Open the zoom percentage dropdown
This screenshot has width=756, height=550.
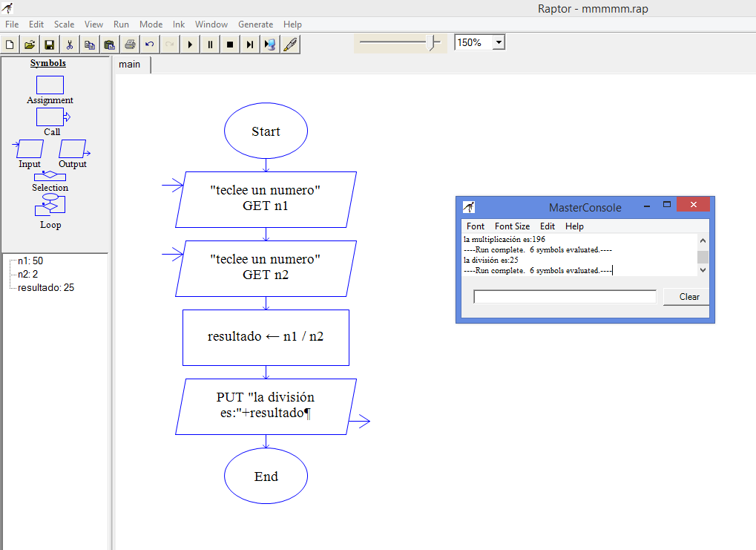(x=499, y=42)
